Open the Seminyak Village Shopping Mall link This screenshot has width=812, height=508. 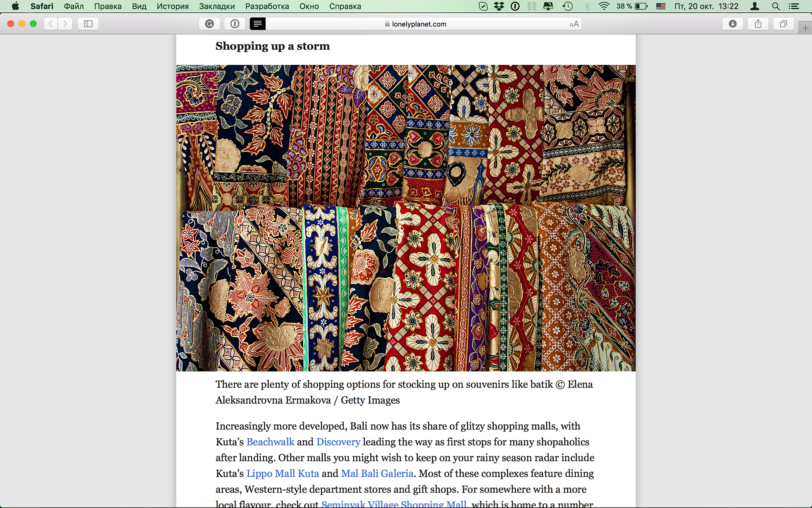[394, 504]
